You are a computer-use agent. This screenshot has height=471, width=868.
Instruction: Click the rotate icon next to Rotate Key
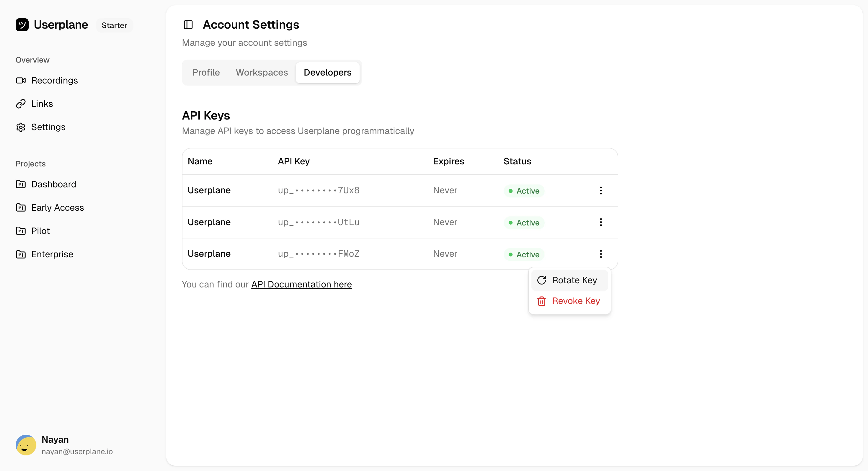[x=541, y=280]
